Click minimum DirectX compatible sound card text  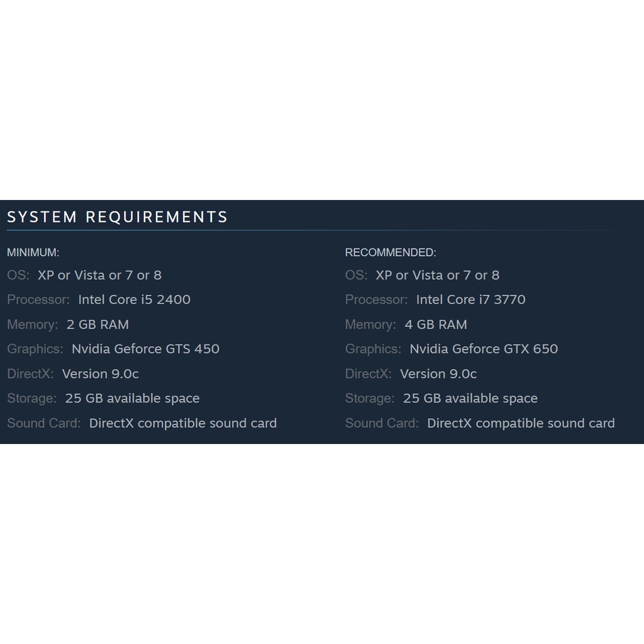point(182,423)
